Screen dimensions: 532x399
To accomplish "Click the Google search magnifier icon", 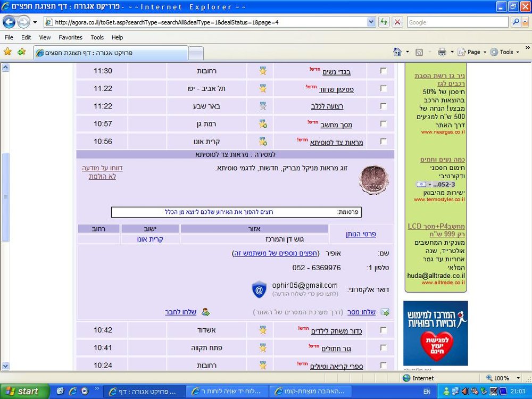I will pyautogui.click(x=516, y=22).
